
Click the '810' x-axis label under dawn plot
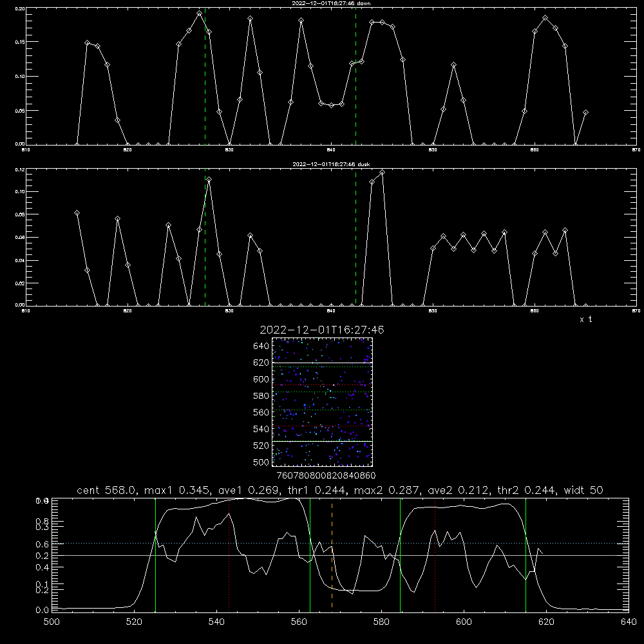click(x=26, y=150)
